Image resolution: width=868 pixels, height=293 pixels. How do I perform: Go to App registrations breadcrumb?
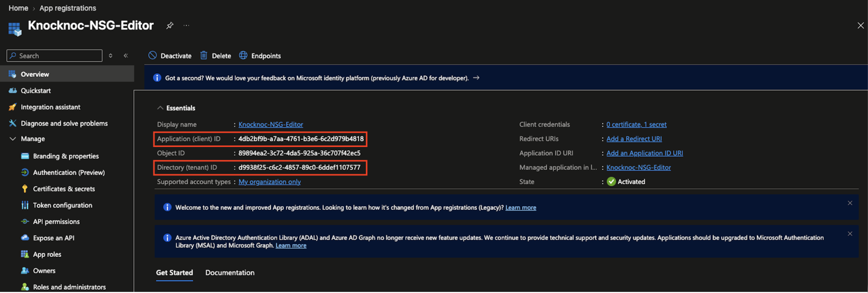tap(68, 8)
